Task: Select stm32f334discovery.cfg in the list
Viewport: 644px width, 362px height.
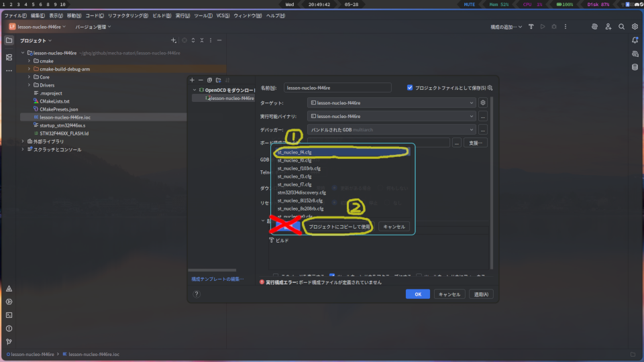Action: [x=341, y=192]
